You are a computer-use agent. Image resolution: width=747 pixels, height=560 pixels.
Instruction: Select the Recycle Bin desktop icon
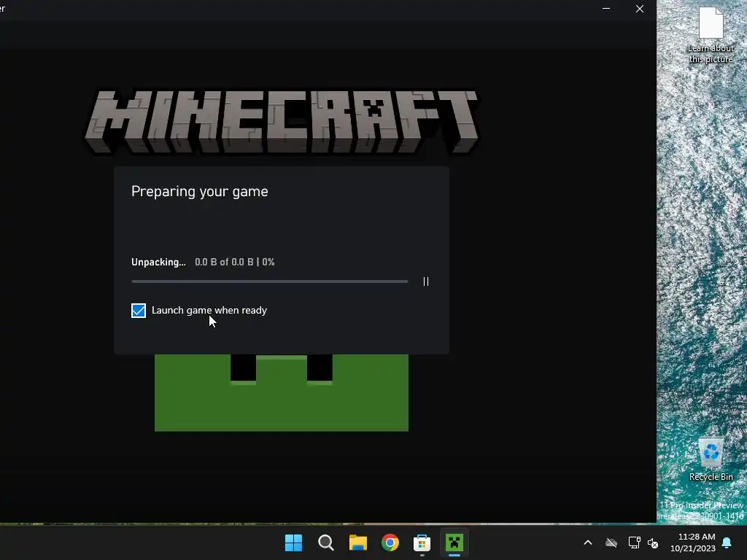point(711,459)
